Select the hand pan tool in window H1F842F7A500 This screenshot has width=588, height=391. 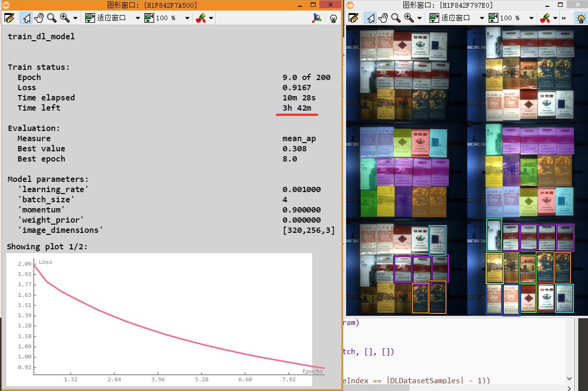39,18
